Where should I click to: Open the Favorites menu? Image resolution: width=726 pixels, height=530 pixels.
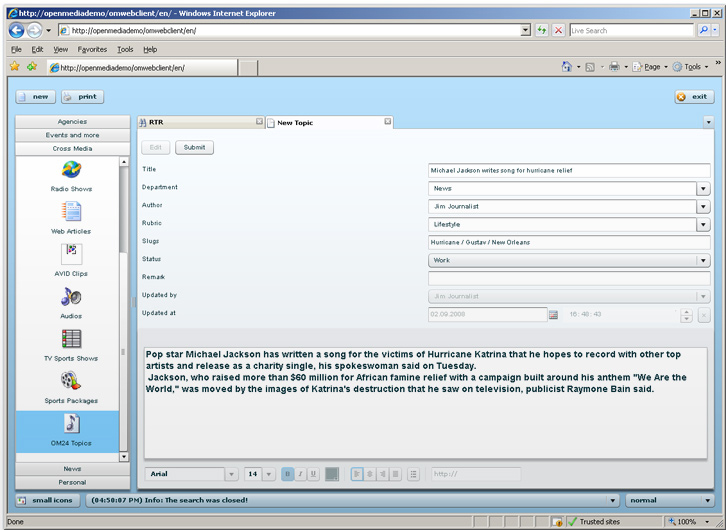coord(92,49)
